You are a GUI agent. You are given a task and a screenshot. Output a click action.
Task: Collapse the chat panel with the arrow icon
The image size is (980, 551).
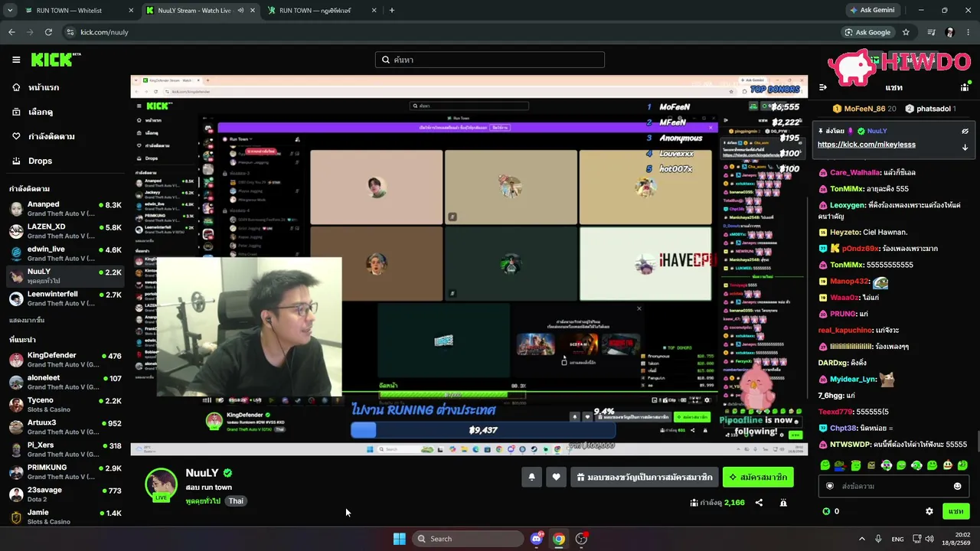coord(823,87)
